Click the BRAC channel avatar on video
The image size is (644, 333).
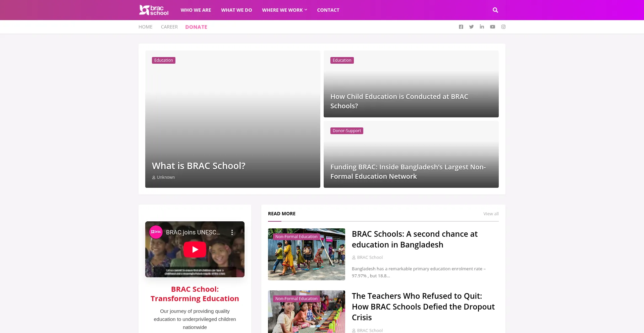(156, 232)
